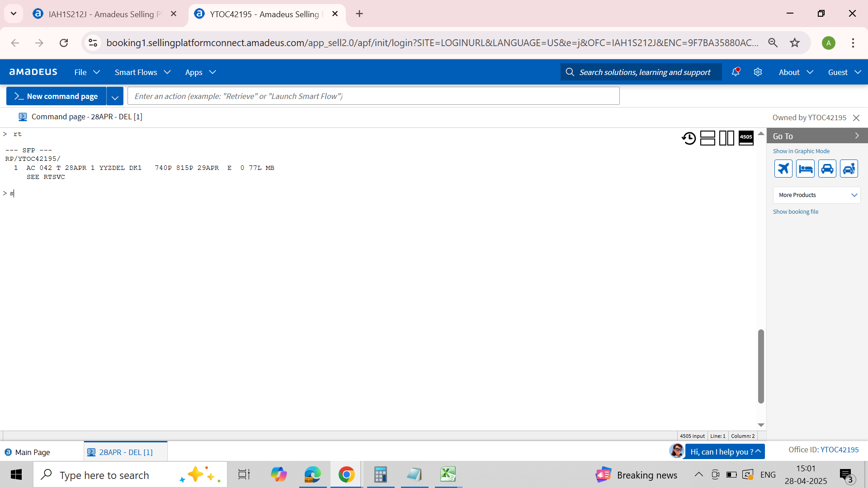Collapse the Go To side panel
868x488 pixels.
(x=856, y=136)
